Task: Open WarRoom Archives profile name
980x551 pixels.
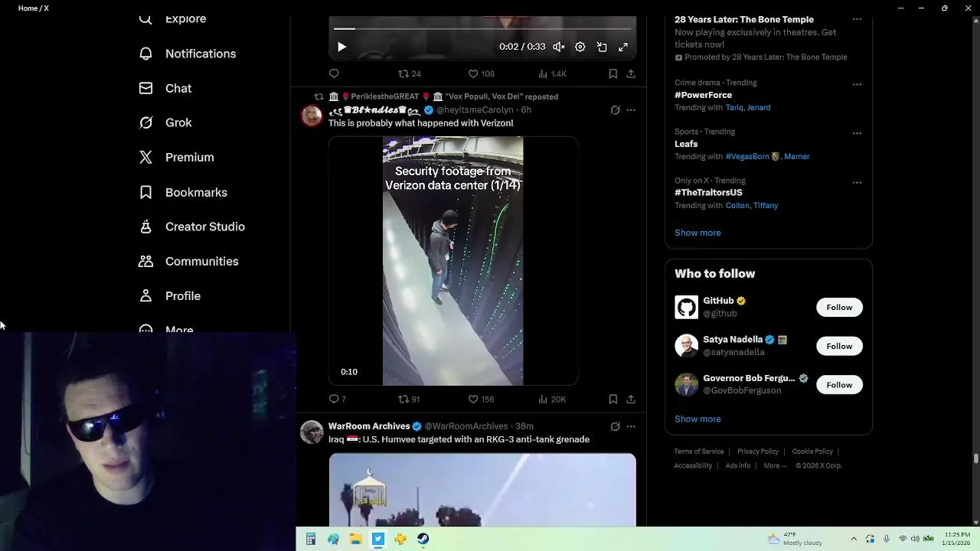Action: pyautogui.click(x=369, y=426)
